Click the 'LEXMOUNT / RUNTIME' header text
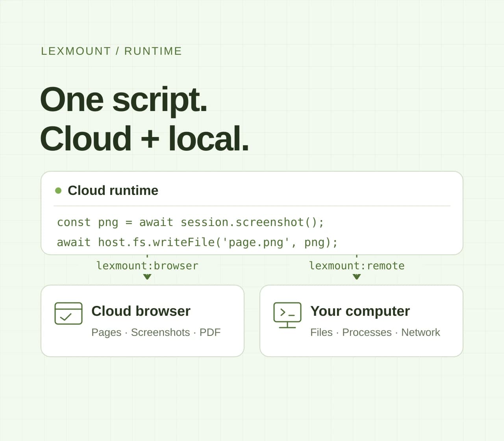The image size is (504, 441). (111, 51)
